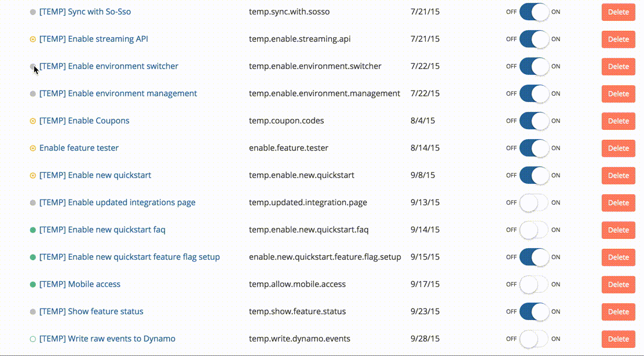Click the temp.show.feature.status key text

[299, 311]
